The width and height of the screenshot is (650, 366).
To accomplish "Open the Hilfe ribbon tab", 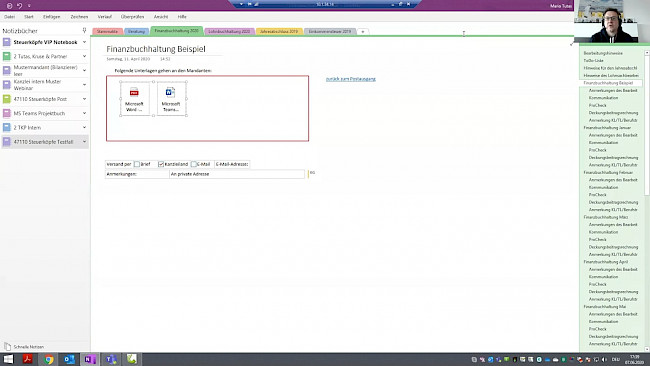I will pos(182,17).
